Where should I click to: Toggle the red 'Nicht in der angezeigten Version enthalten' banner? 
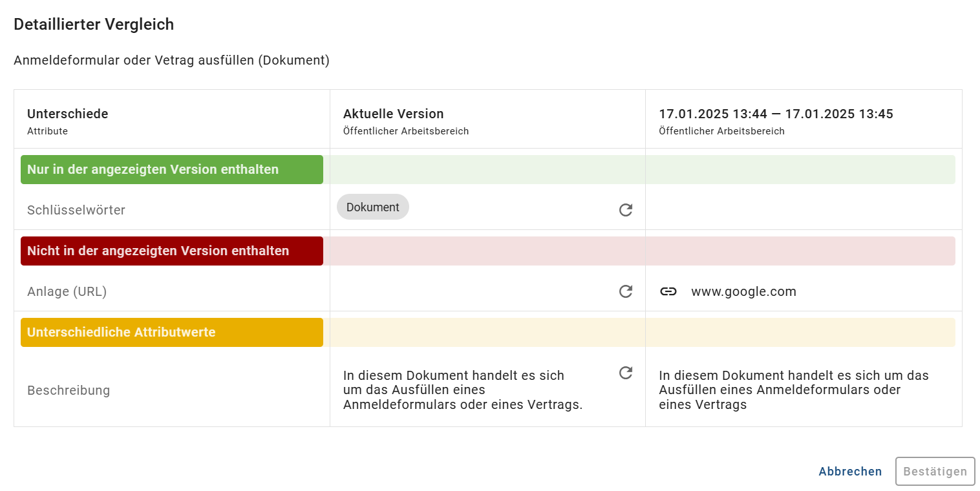(x=171, y=251)
